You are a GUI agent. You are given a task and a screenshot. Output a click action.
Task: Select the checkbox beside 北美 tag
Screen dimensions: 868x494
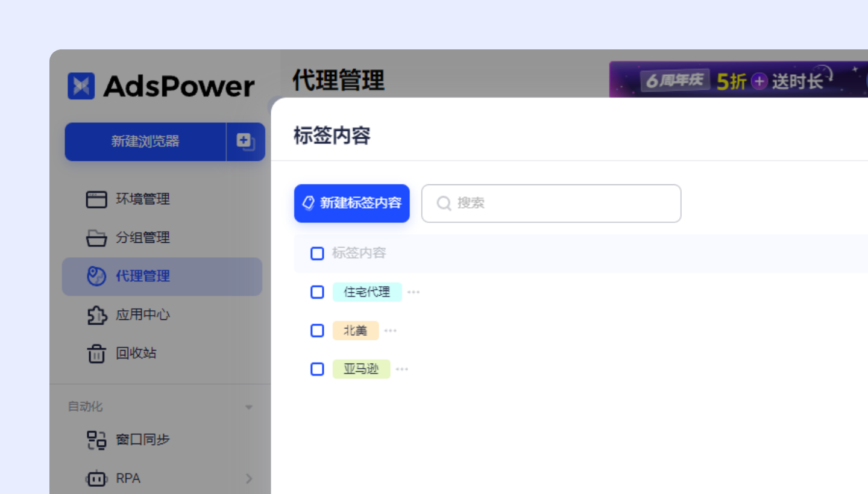[317, 331]
